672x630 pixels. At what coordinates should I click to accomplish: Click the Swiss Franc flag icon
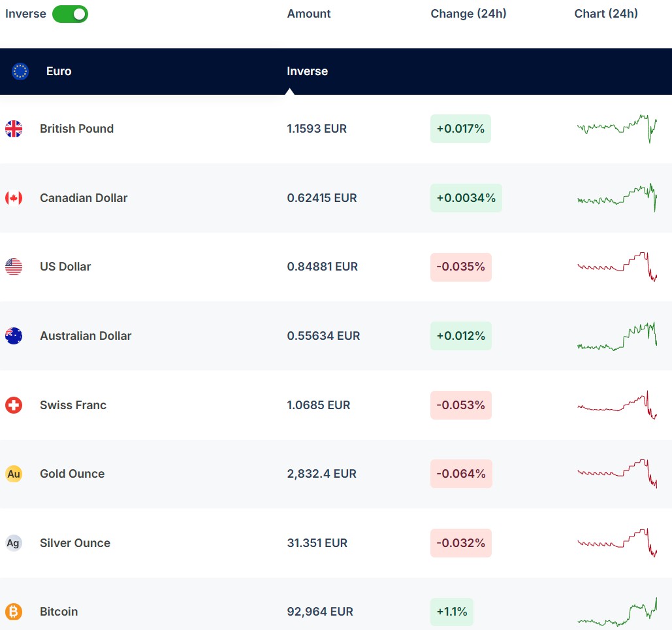tap(14, 405)
